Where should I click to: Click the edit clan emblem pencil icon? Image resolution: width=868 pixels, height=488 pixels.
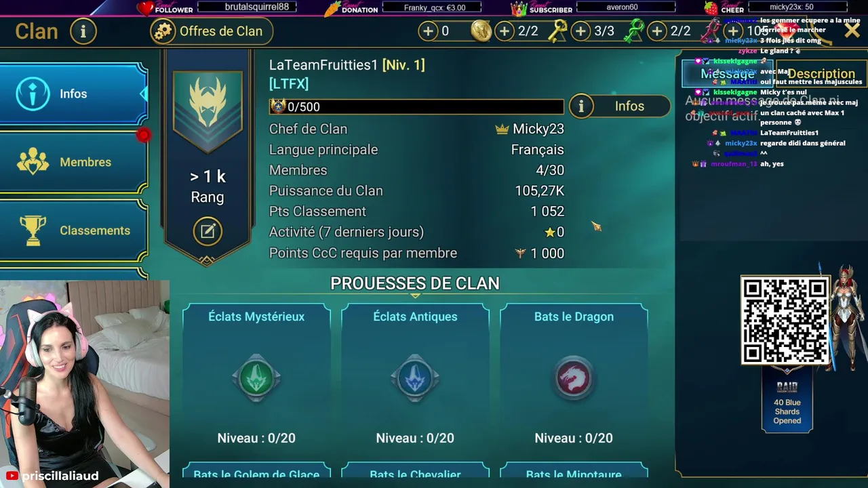(208, 232)
